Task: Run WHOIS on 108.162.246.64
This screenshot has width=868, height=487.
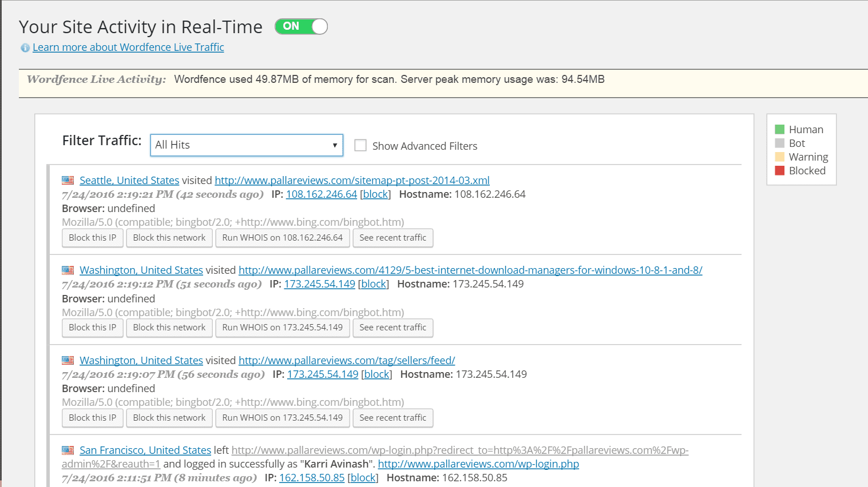Action: (x=283, y=238)
